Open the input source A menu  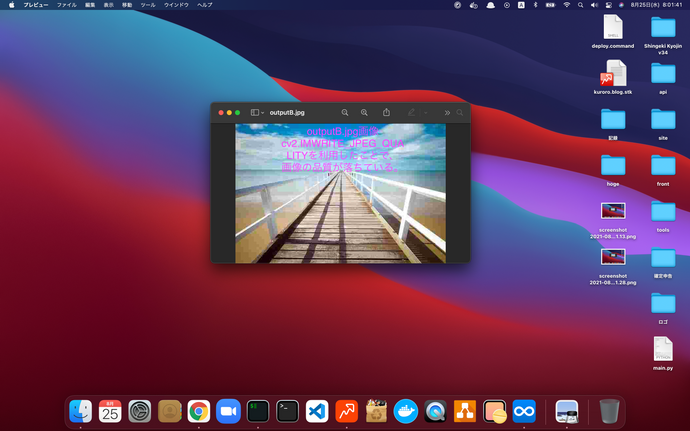(521, 5)
